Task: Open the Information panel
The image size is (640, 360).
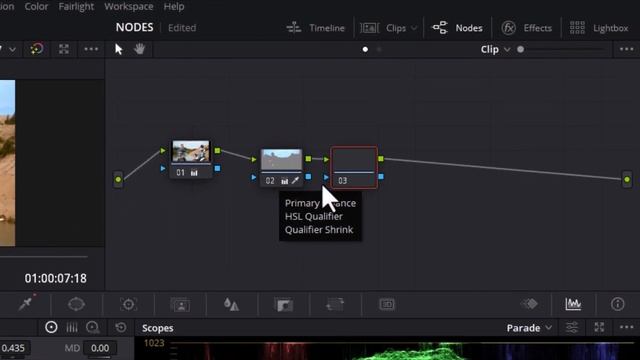Action: 618,304
